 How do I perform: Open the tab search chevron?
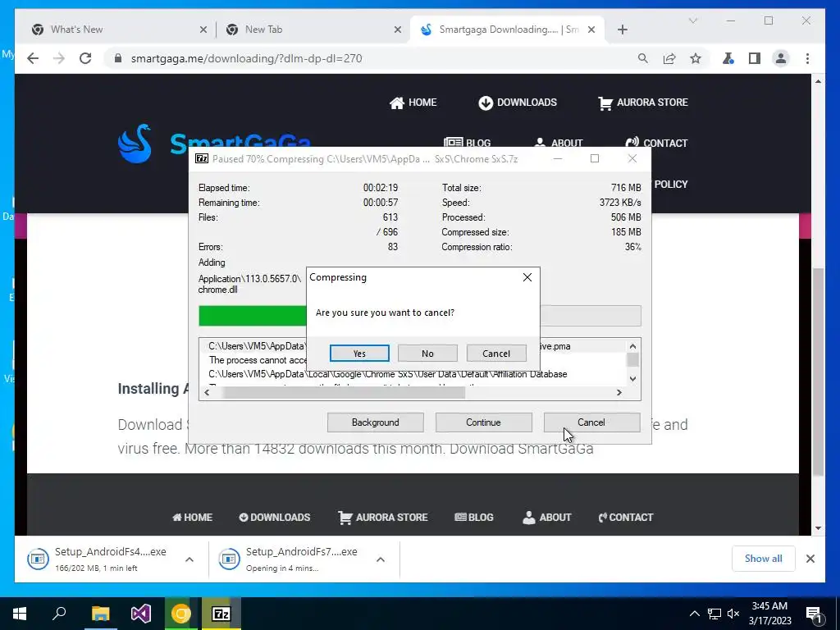(x=692, y=21)
